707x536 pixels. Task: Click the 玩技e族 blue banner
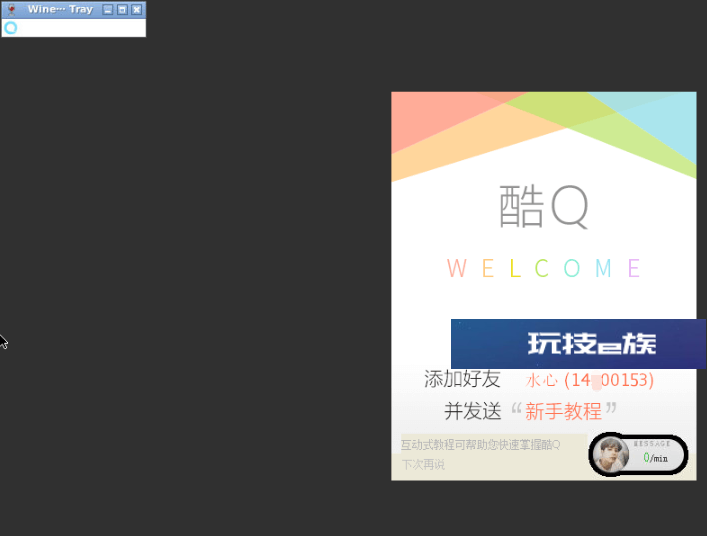pyautogui.click(x=578, y=344)
